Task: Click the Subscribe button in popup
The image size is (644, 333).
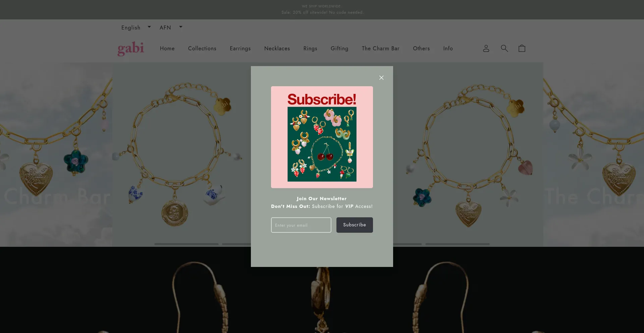Action: click(x=355, y=225)
